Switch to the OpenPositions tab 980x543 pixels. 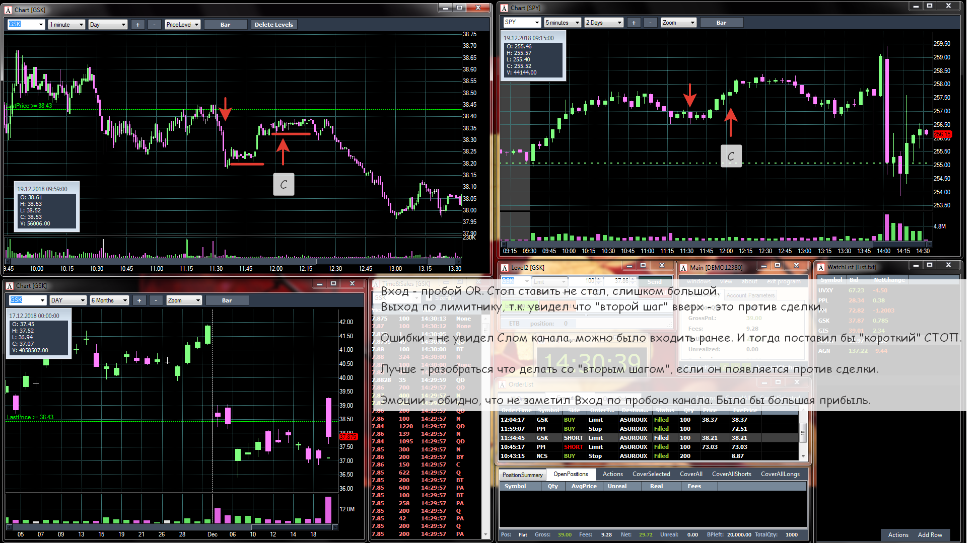click(571, 474)
